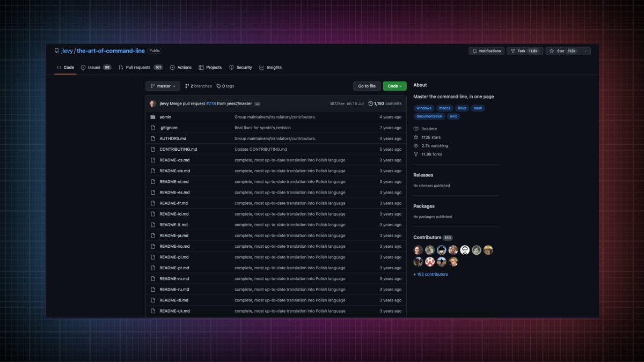Open README-ro.md file
The height and width of the screenshot is (362, 644).
point(174,278)
